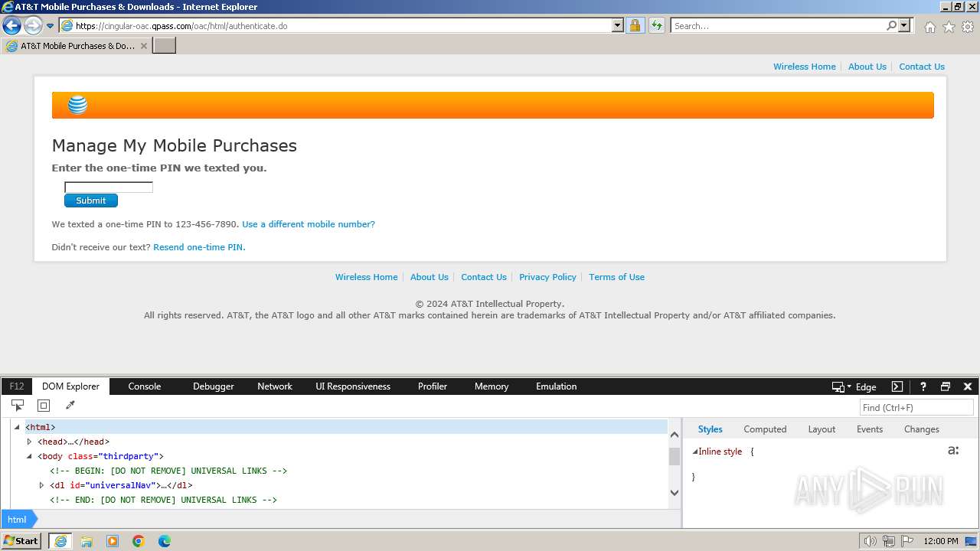The height and width of the screenshot is (551, 980).
Task: Refresh the page with the refresh icon
Action: tap(656, 26)
